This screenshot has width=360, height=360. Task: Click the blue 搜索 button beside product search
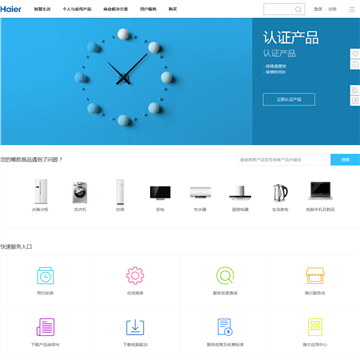point(345,160)
